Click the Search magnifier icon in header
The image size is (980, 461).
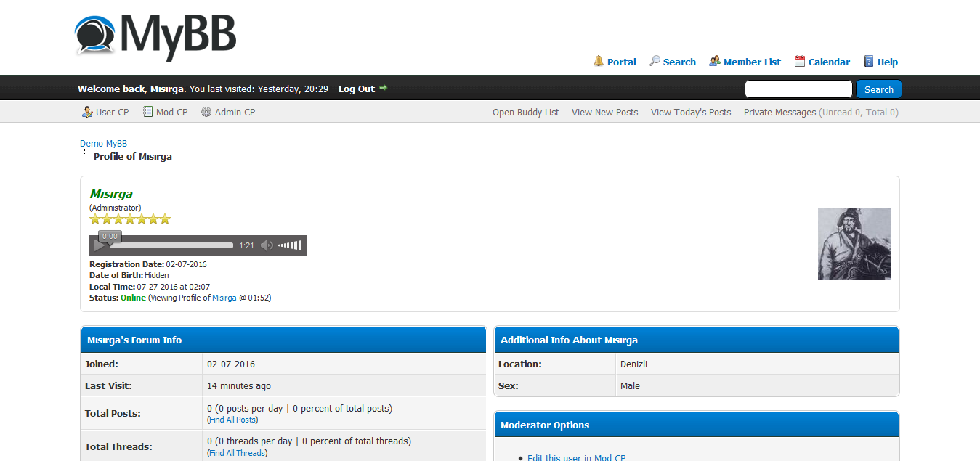655,61
